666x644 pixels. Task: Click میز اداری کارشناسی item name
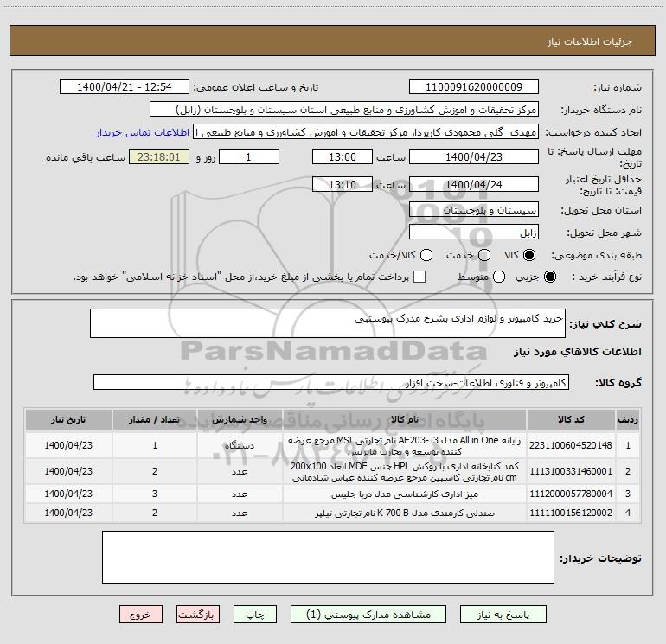pyautogui.click(x=405, y=494)
